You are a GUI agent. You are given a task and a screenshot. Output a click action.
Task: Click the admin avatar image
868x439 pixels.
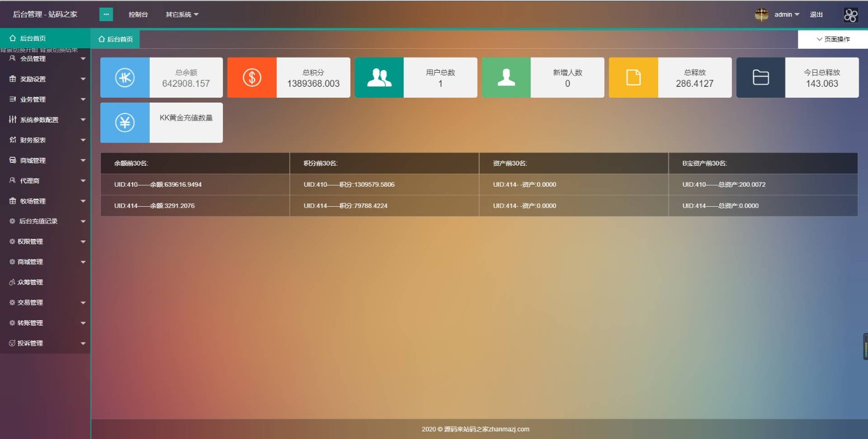point(762,15)
